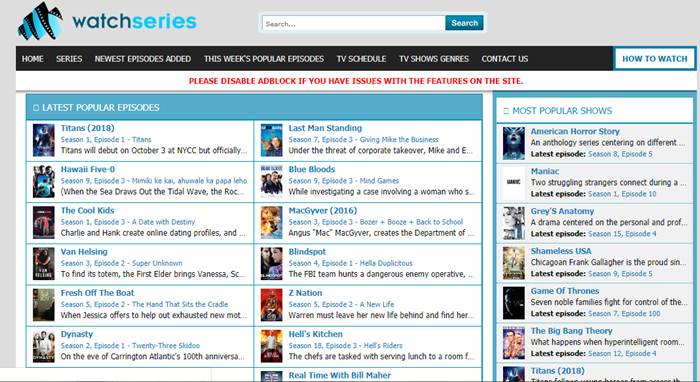Go to the HOME menu item
Viewport: 700px width, 382px height.
[33, 59]
